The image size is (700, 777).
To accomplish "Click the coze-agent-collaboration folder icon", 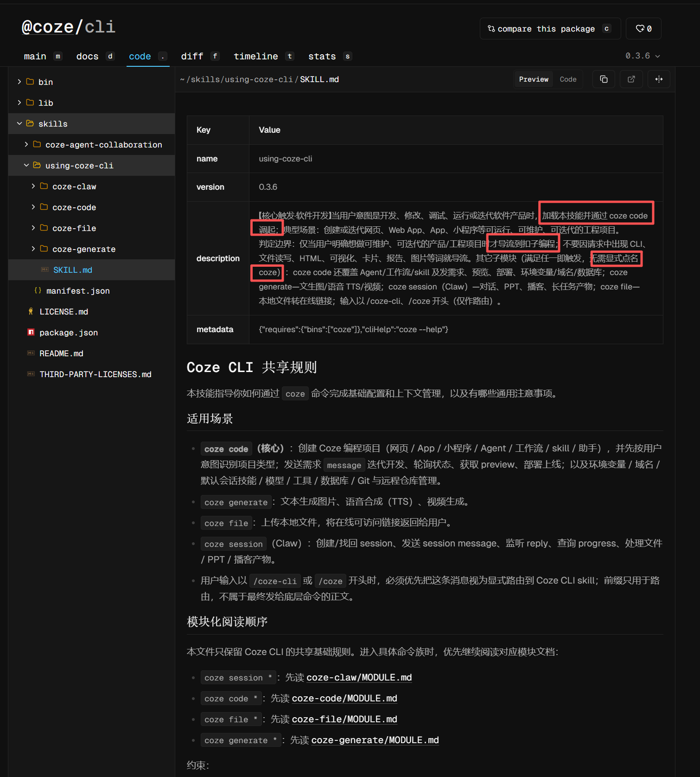I will coord(37,144).
